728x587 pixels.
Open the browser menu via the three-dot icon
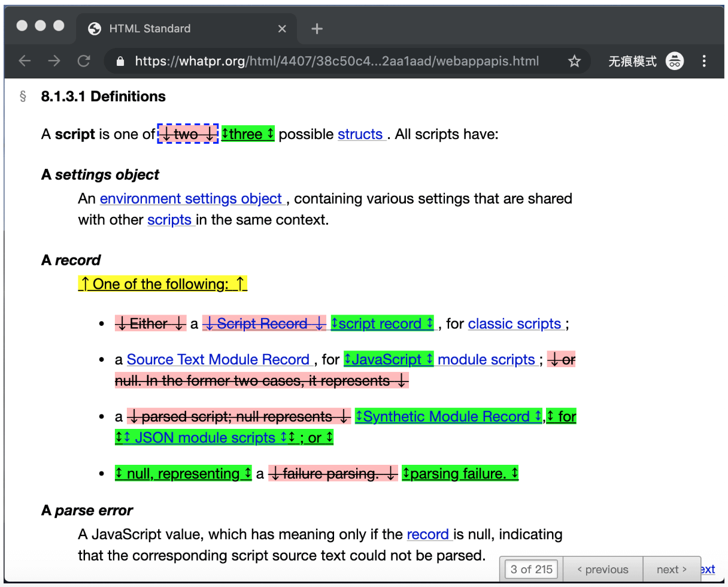point(705,60)
